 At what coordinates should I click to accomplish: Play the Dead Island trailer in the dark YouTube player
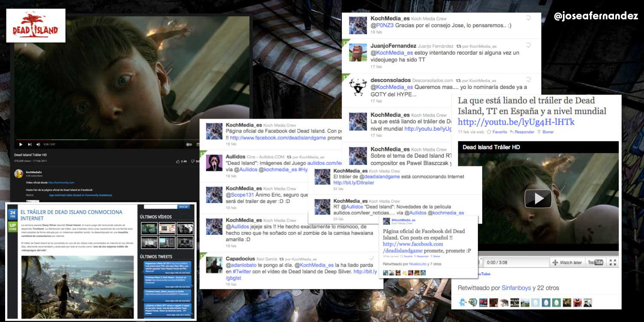point(21,144)
